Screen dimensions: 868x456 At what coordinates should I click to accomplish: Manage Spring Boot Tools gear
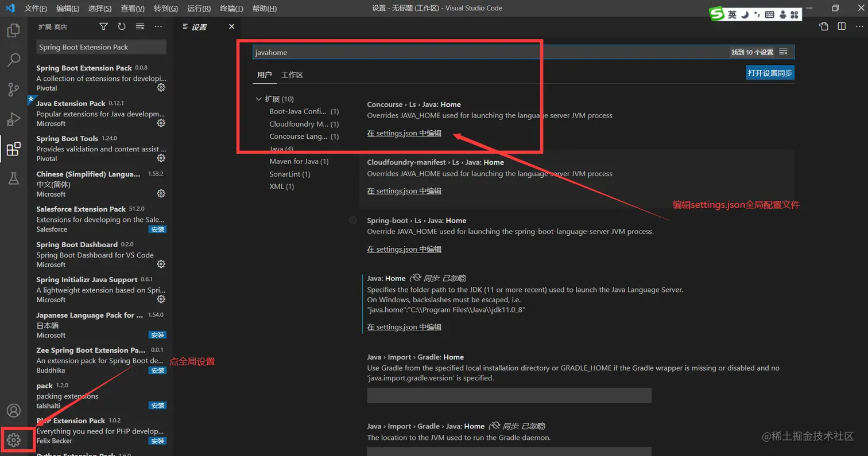[x=161, y=158]
